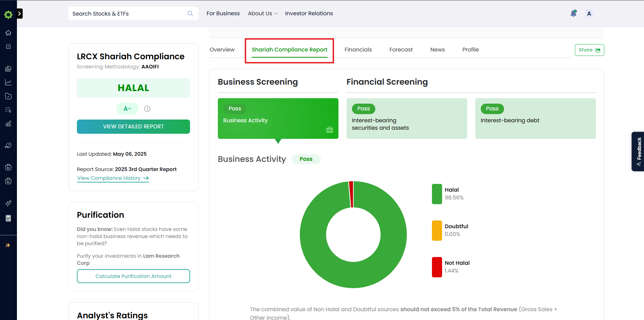Open the line chart icon in the sidebar

click(x=8, y=82)
